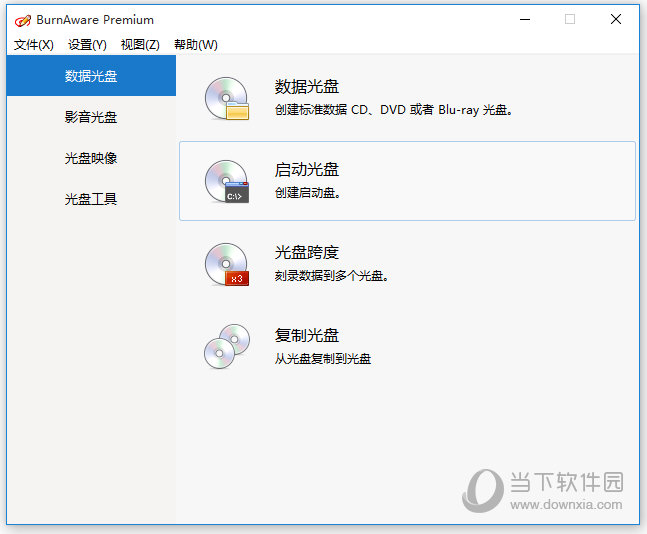
Task: Switch to the 光盘工具 sidebar category
Action: [x=91, y=199]
